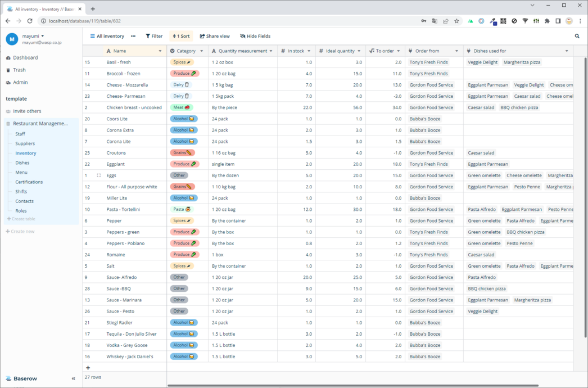Open translate page icon

[435, 21]
